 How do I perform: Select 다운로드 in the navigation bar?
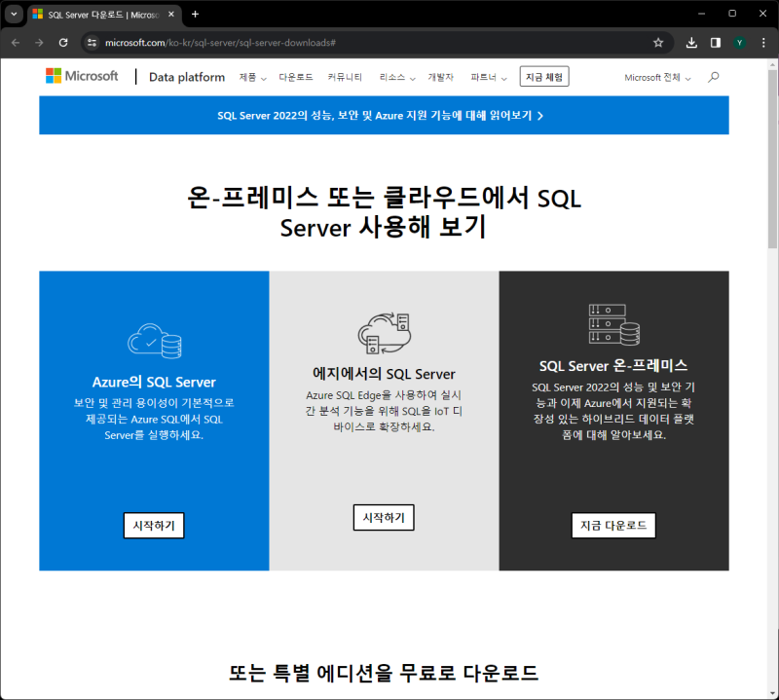click(x=295, y=76)
